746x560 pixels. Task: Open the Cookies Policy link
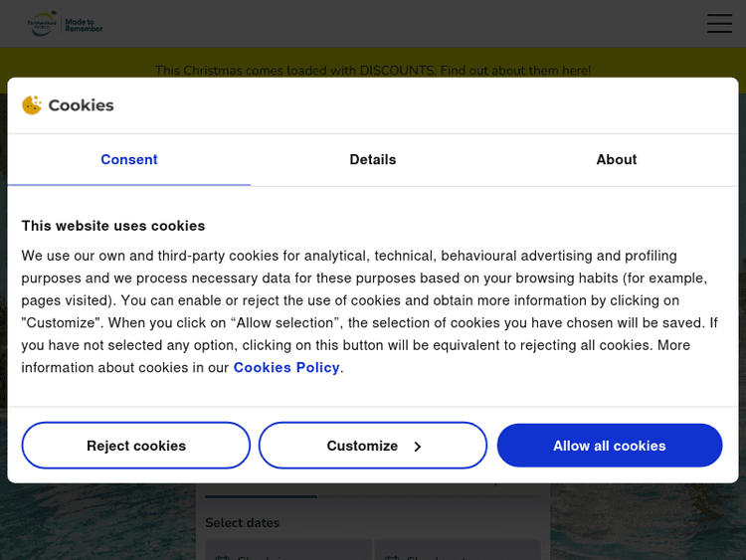286,368
